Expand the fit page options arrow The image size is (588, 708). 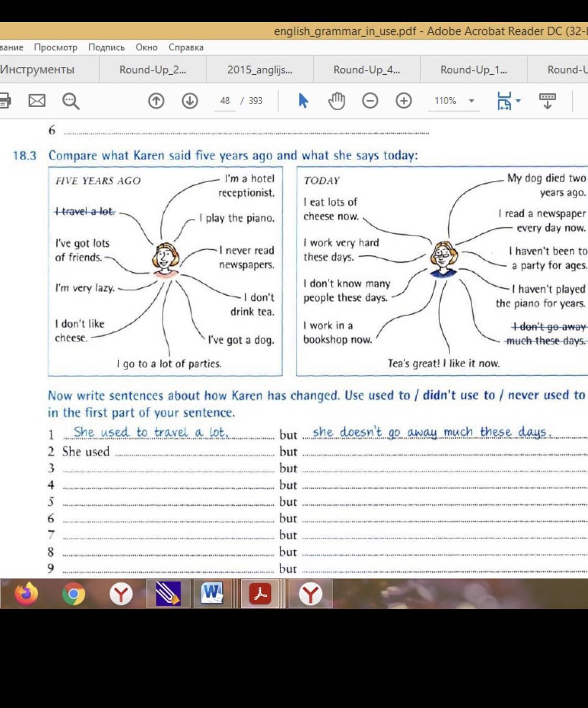(x=518, y=100)
